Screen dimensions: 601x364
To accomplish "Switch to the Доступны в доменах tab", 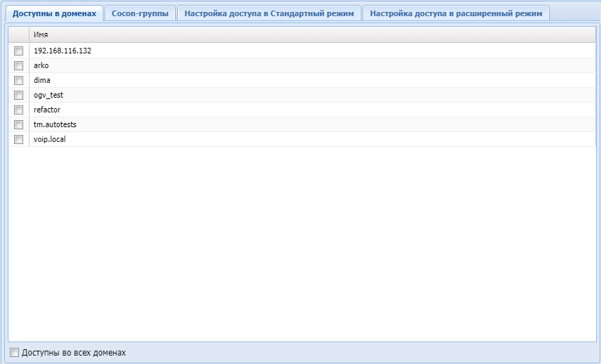I will pos(54,13).
